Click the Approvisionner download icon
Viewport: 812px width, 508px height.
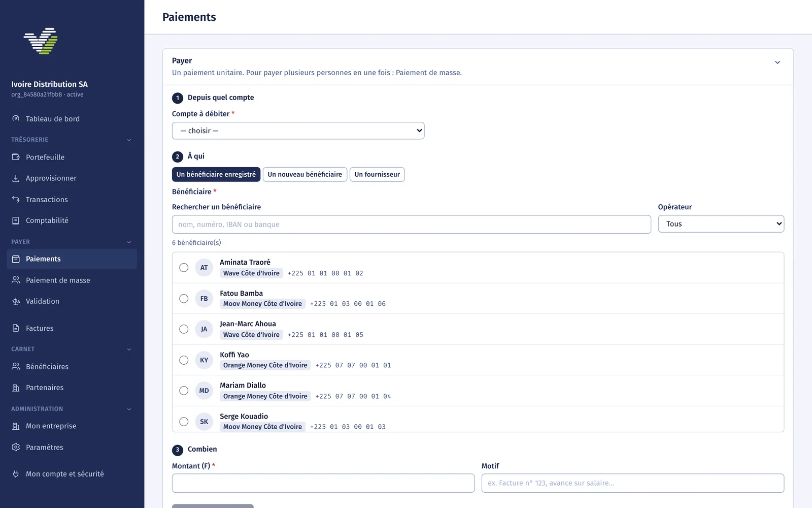click(16, 178)
